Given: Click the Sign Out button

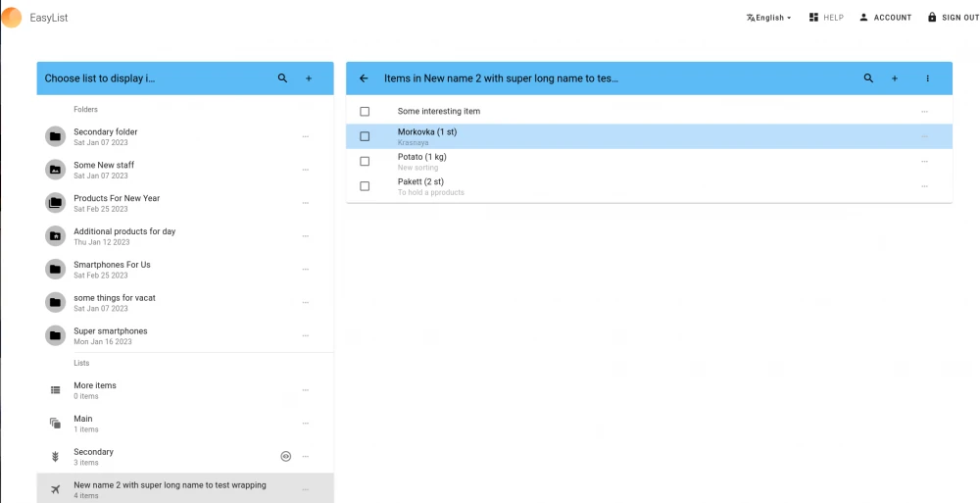Looking at the screenshot, I should (953, 18).
